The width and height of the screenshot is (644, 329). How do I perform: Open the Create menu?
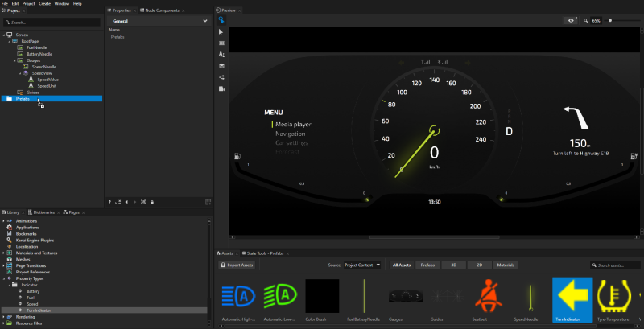pyautogui.click(x=44, y=3)
